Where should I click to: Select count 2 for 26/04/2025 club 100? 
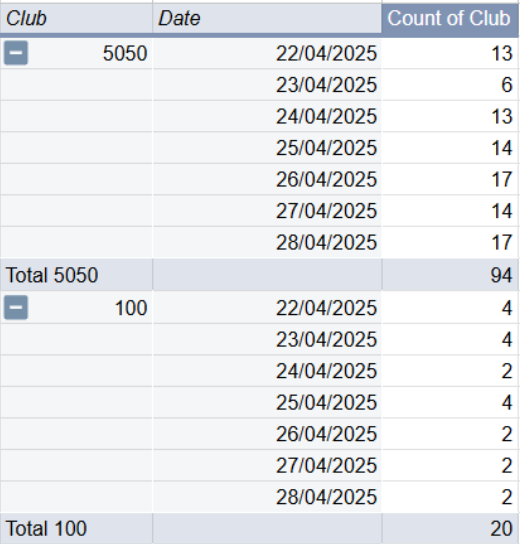tap(450, 434)
